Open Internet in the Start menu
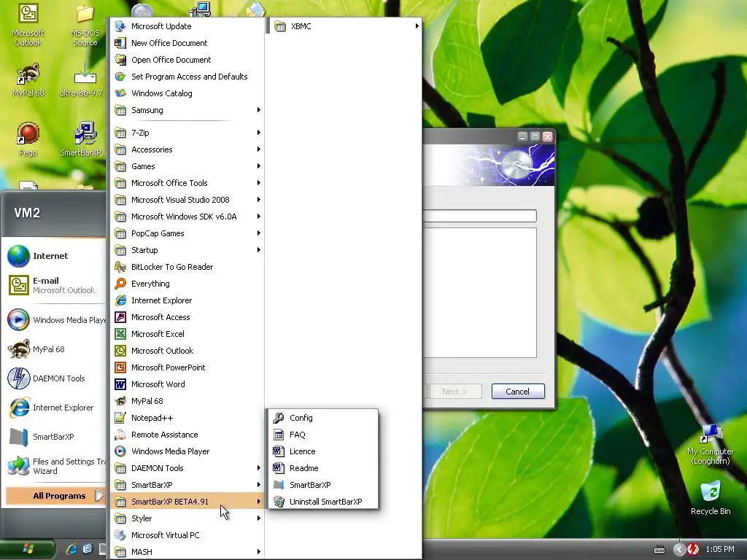 pyautogui.click(x=55, y=256)
